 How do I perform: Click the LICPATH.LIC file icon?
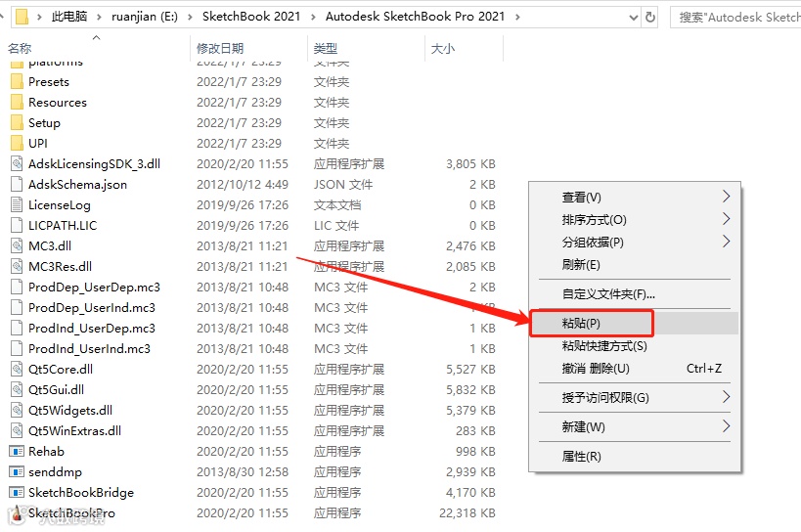point(17,225)
